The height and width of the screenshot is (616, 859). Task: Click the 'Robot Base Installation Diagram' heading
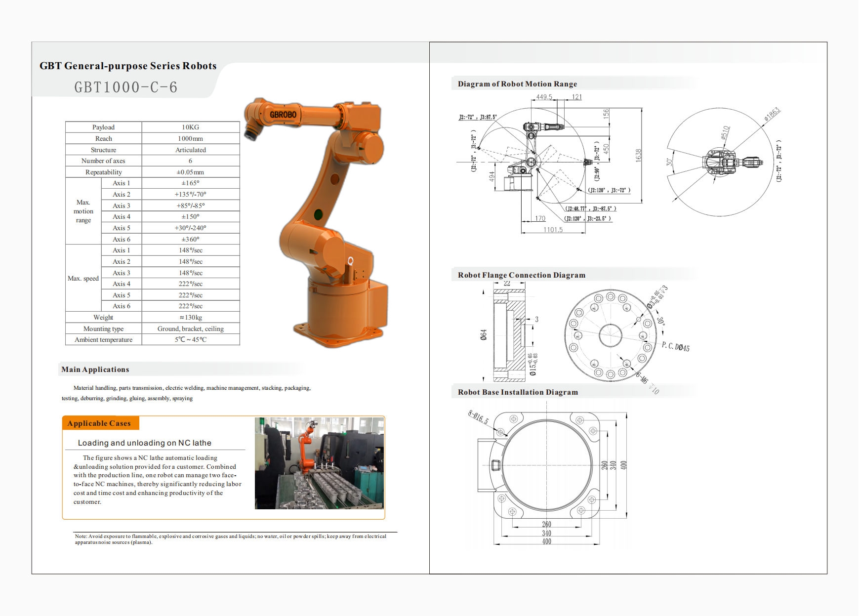(x=518, y=392)
